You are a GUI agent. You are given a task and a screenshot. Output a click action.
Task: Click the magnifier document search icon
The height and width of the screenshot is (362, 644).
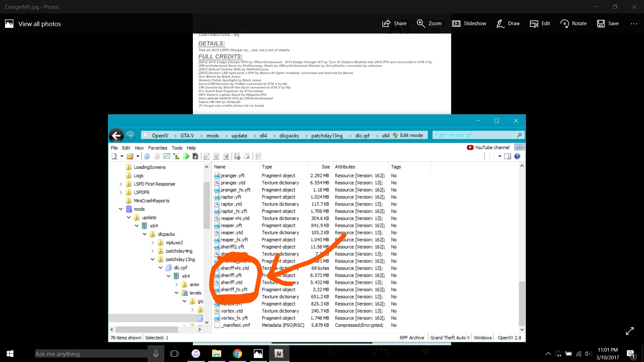pos(207,157)
